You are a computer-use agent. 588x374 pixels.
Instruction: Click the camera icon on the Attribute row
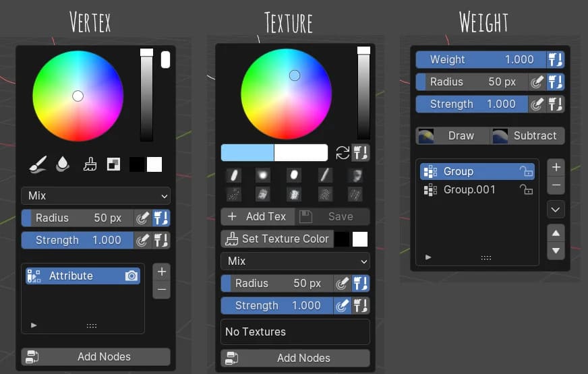pyautogui.click(x=131, y=276)
